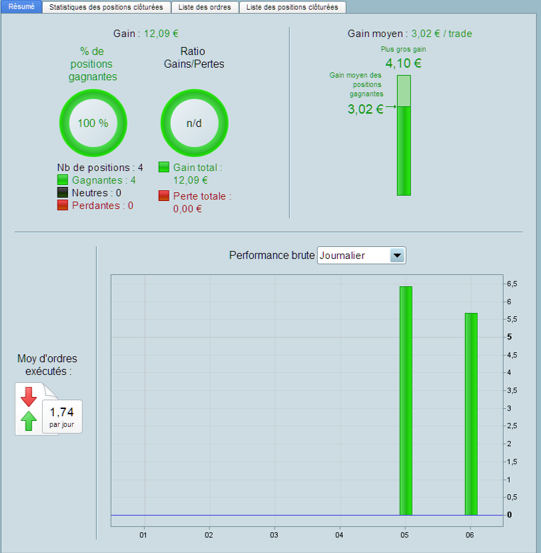
Task: Click the green bar for day 06
Action: coord(471,414)
